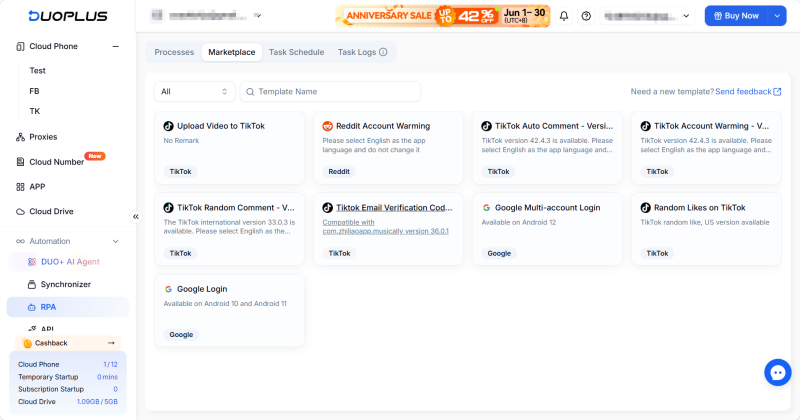Open the TikTok Account Warming template
The width and height of the screenshot is (800, 420).
point(706,148)
